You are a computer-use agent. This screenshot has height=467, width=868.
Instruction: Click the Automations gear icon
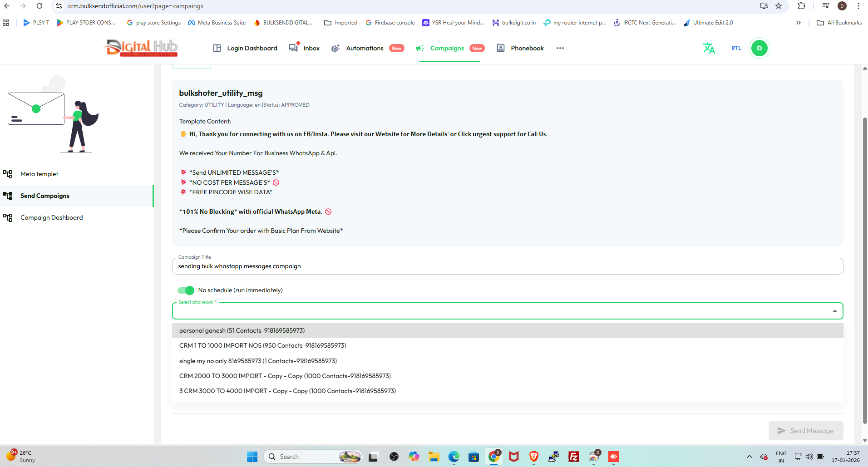click(335, 49)
